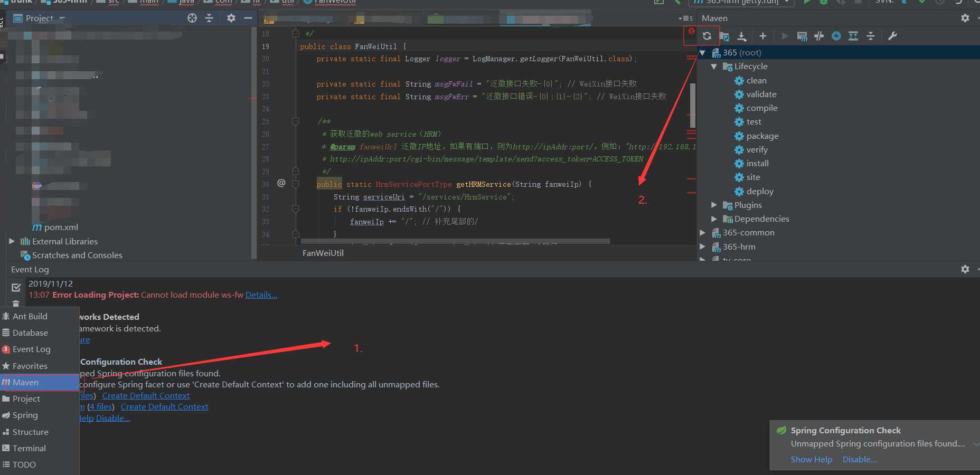980x475 pixels.
Task: Open Project panel gear settings
Action: pos(231,18)
